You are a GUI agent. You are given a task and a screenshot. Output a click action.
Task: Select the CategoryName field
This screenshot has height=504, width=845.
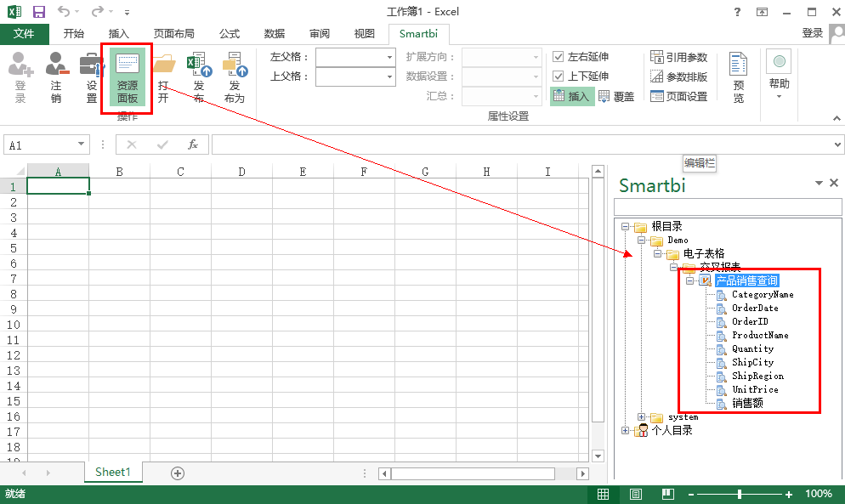(x=763, y=294)
